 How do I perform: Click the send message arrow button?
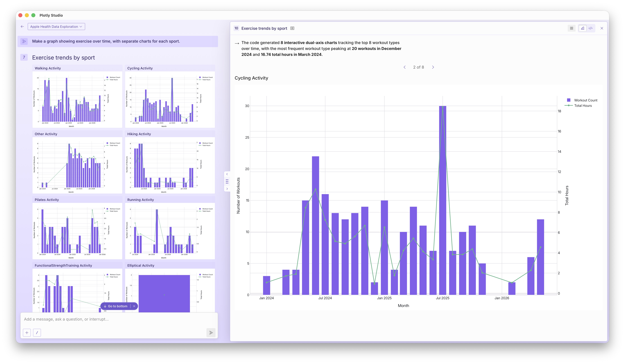coord(211,333)
